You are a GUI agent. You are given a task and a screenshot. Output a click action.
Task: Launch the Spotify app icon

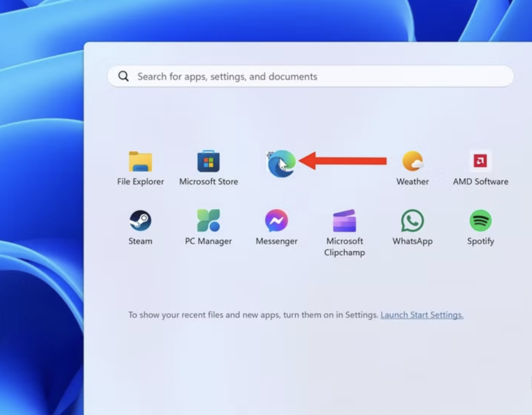tap(480, 221)
